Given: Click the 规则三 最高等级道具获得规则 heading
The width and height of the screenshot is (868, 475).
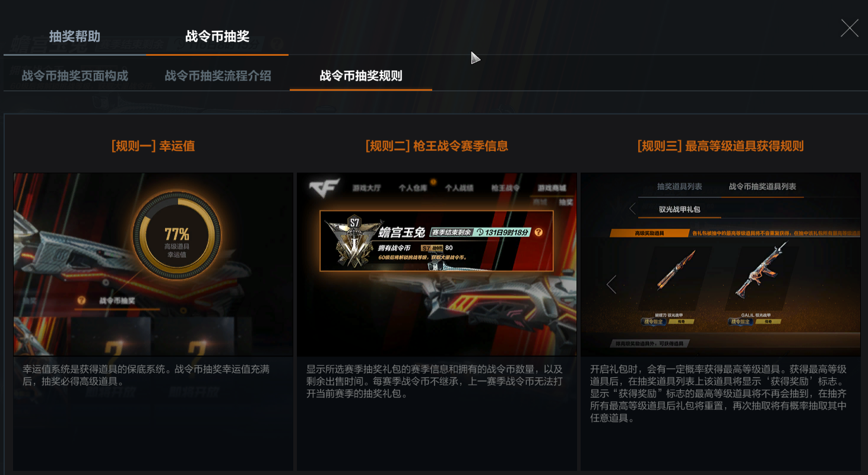Looking at the screenshot, I should [x=720, y=145].
